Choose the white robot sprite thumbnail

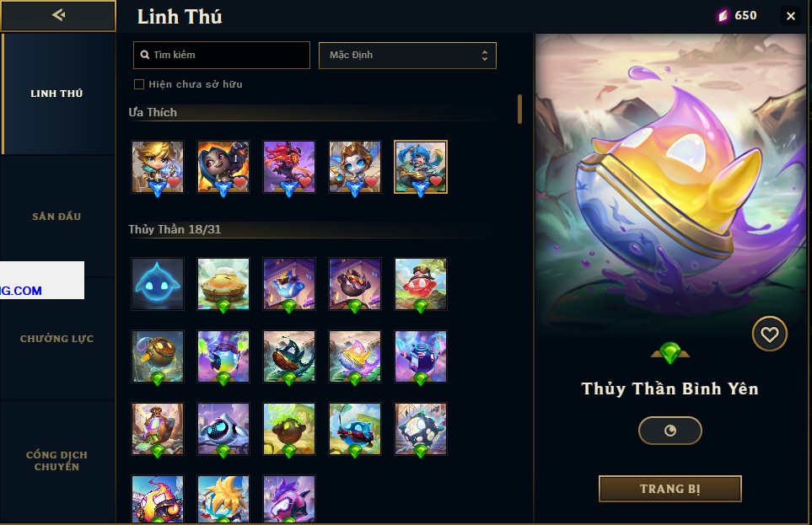point(223,429)
